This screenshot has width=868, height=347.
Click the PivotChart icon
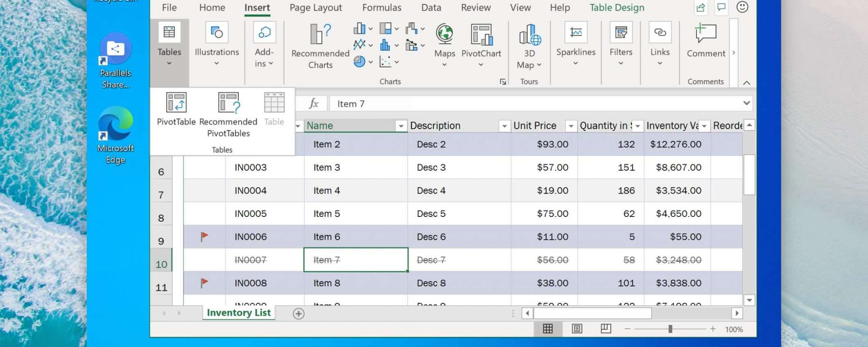(481, 34)
